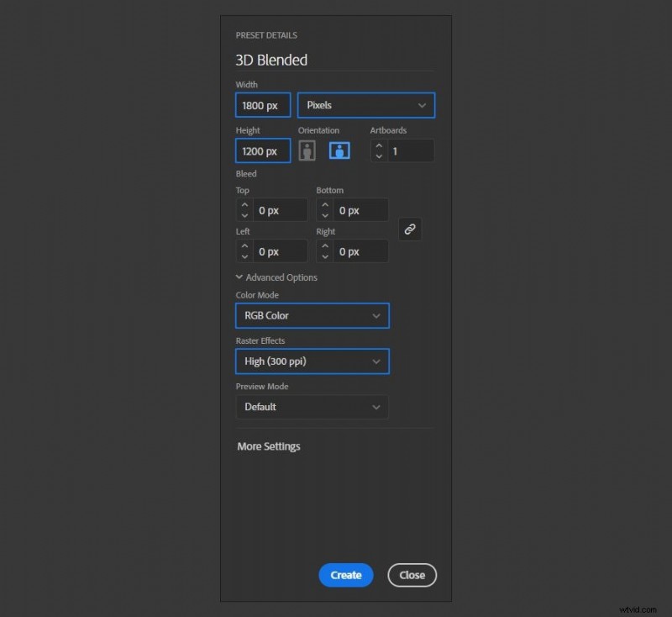Open the Raster Effects dropdown

[x=312, y=361]
